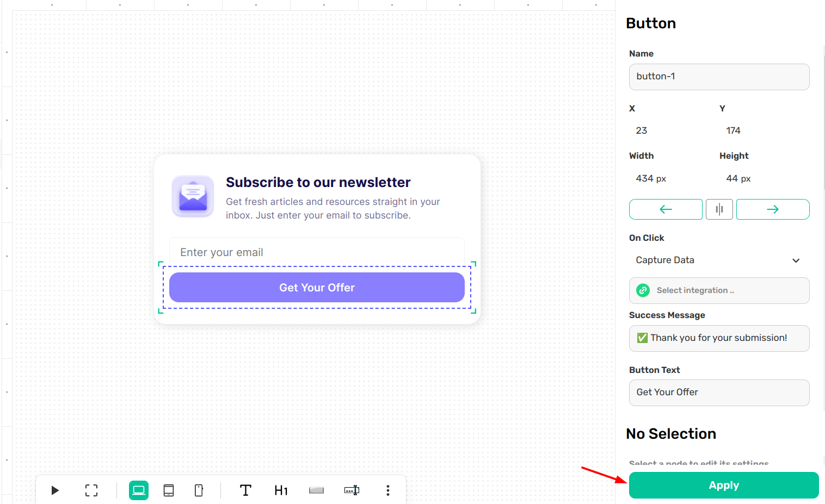Open the On Click Capture Data dropdown
This screenshot has height=504, width=825.
(718, 260)
